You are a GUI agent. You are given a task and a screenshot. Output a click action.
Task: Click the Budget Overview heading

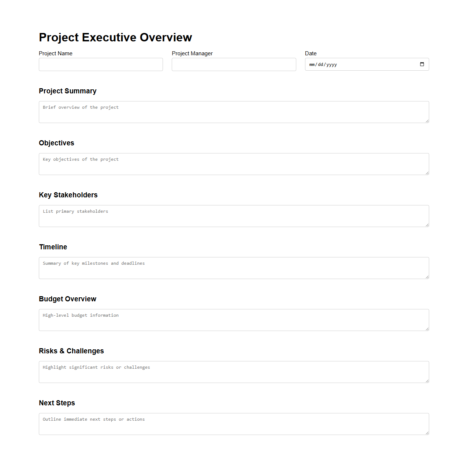(x=67, y=299)
